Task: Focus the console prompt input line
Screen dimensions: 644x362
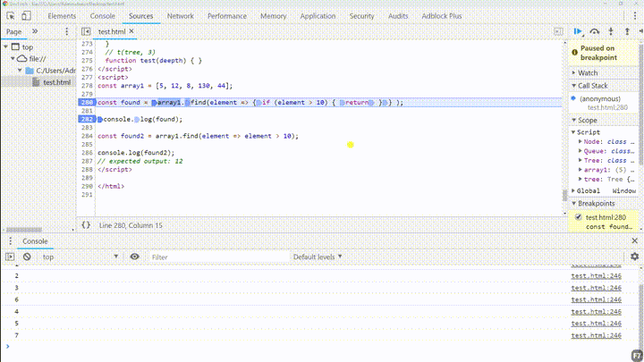Action: click(x=320, y=347)
